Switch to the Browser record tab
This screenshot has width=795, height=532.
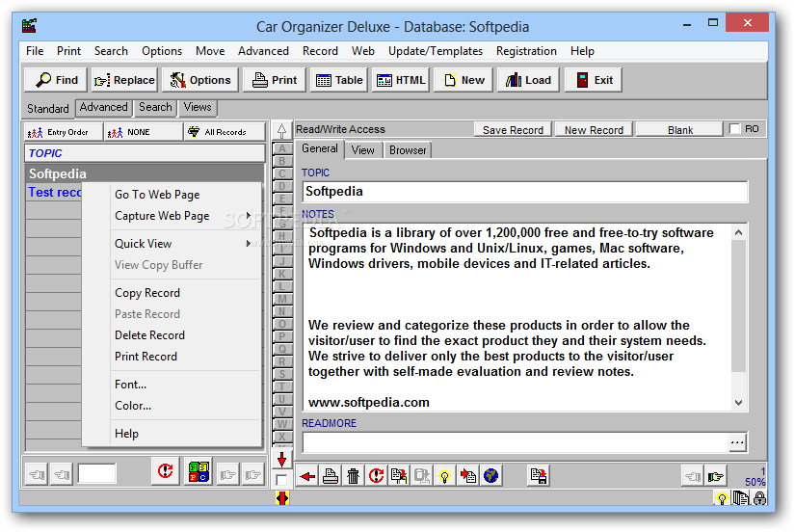408,150
